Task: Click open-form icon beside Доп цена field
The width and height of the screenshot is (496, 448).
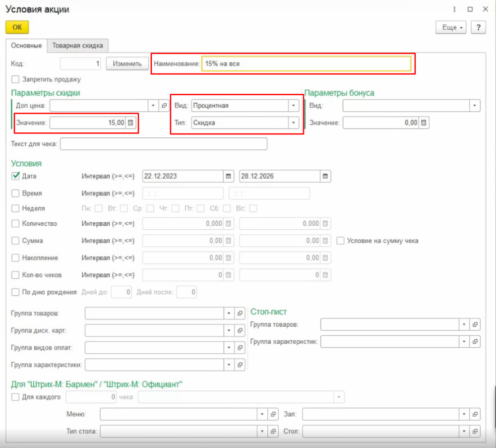Action: tap(164, 106)
